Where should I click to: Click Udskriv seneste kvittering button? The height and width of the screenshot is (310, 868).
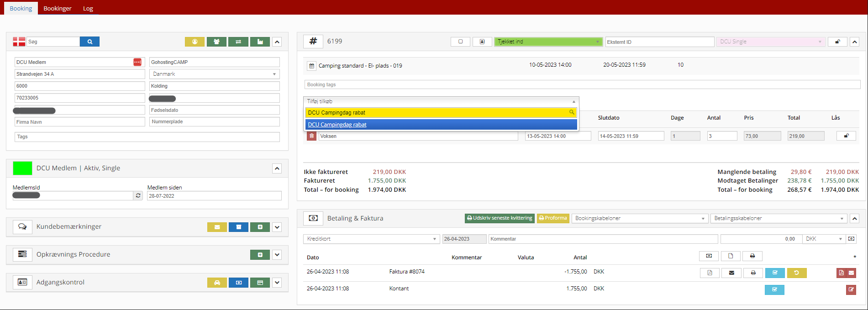500,218
